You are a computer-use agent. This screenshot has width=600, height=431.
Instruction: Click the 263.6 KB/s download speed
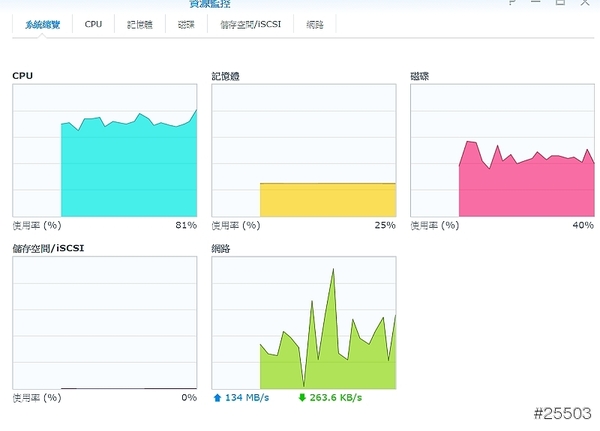click(336, 398)
